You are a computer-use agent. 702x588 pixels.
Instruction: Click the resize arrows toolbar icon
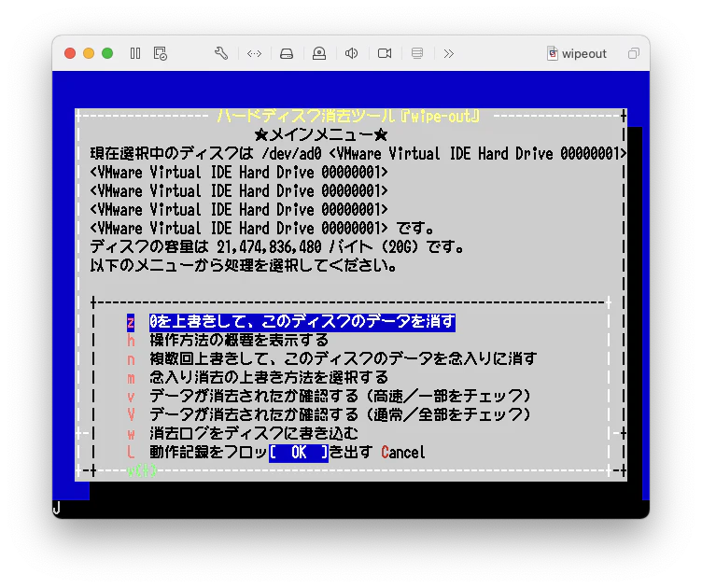(x=254, y=54)
